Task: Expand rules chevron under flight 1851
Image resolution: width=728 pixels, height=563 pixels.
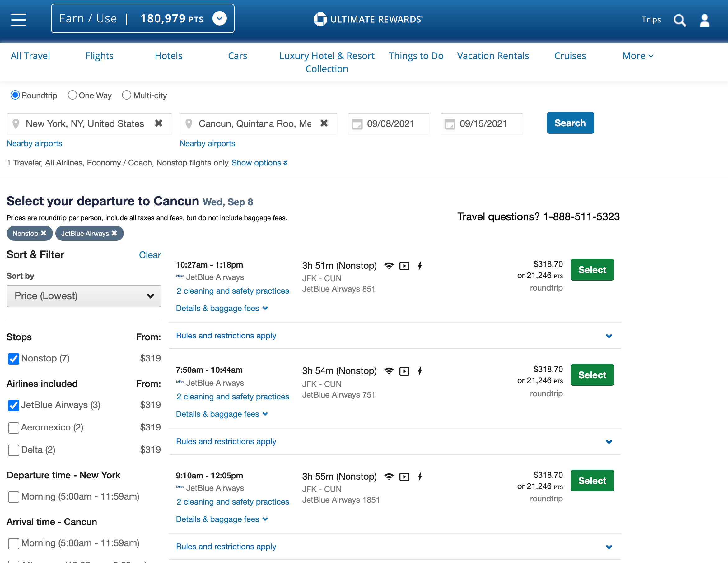Action: 609,547
